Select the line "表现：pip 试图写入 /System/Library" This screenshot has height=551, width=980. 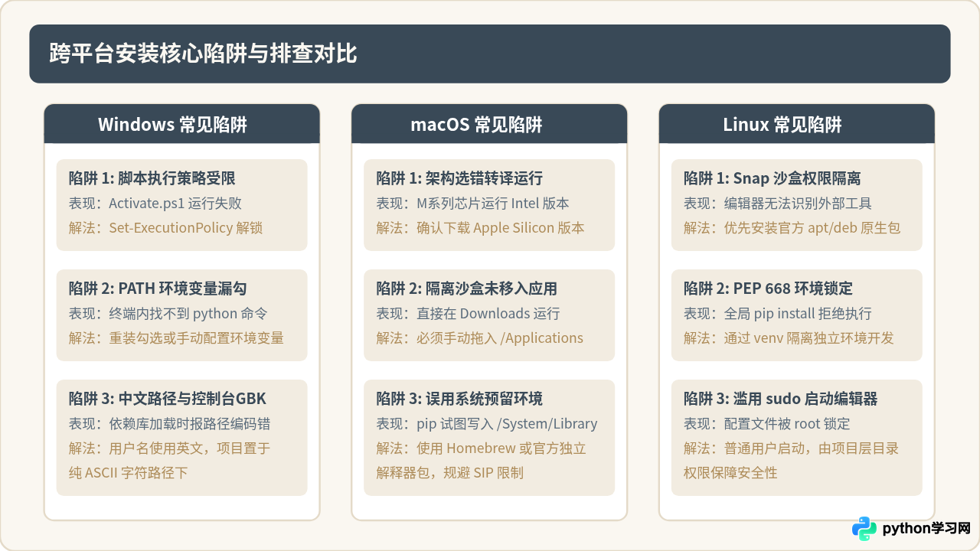coord(487,424)
